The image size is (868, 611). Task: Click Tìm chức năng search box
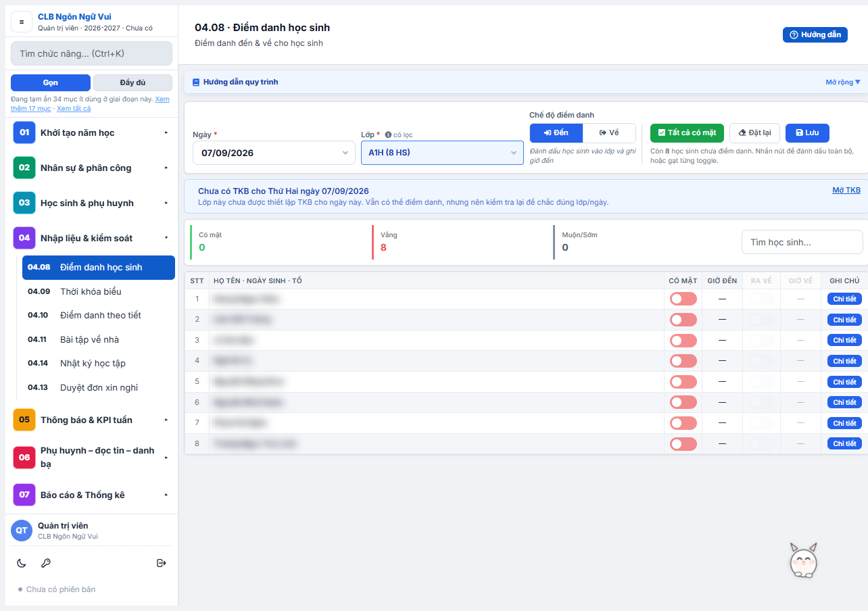coord(91,53)
